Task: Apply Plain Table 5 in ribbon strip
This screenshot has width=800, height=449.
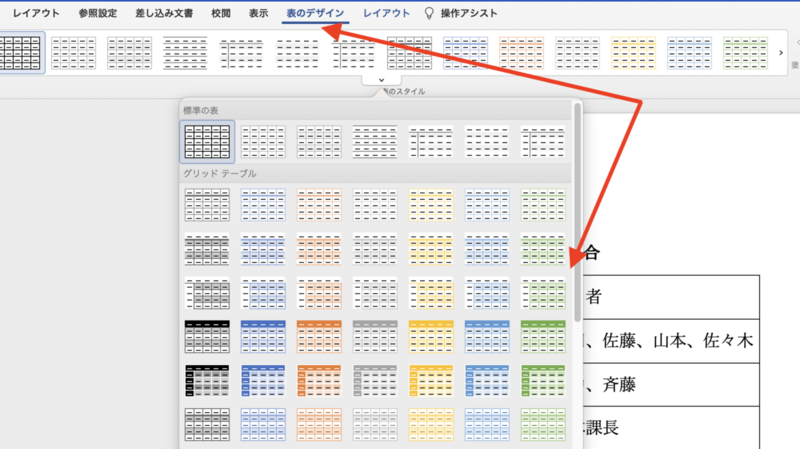Action: (353, 53)
